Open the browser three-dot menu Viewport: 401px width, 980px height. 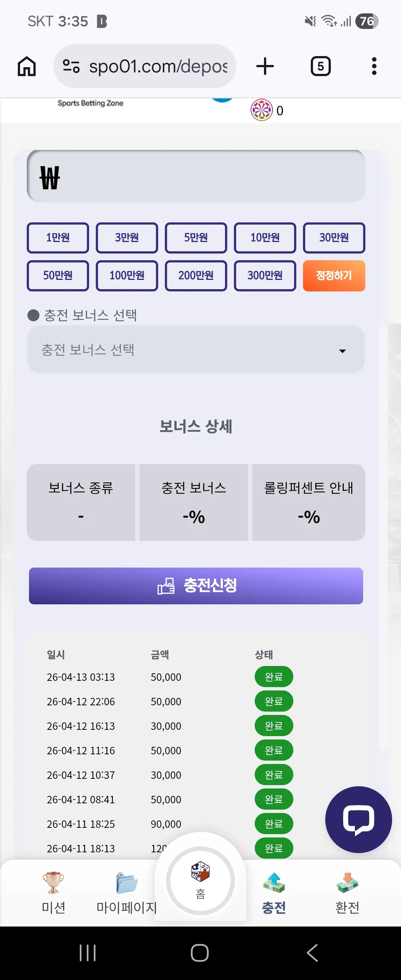[x=374, y=66]
